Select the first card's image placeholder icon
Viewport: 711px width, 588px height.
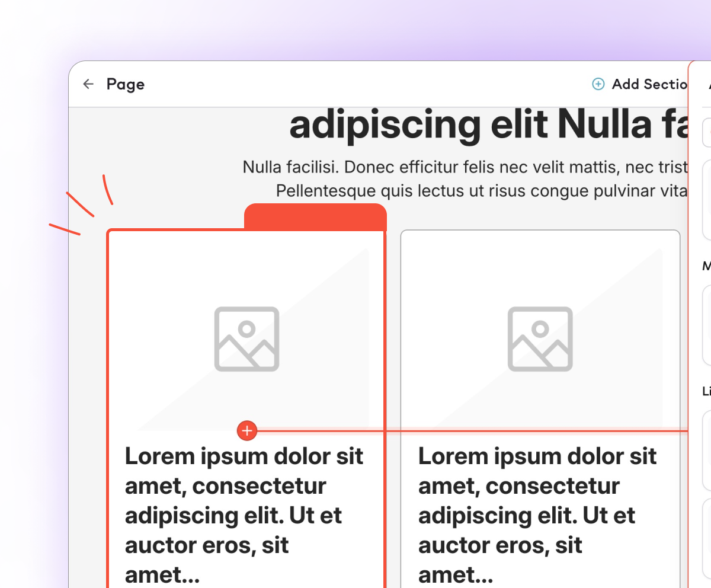pos(246,339)
